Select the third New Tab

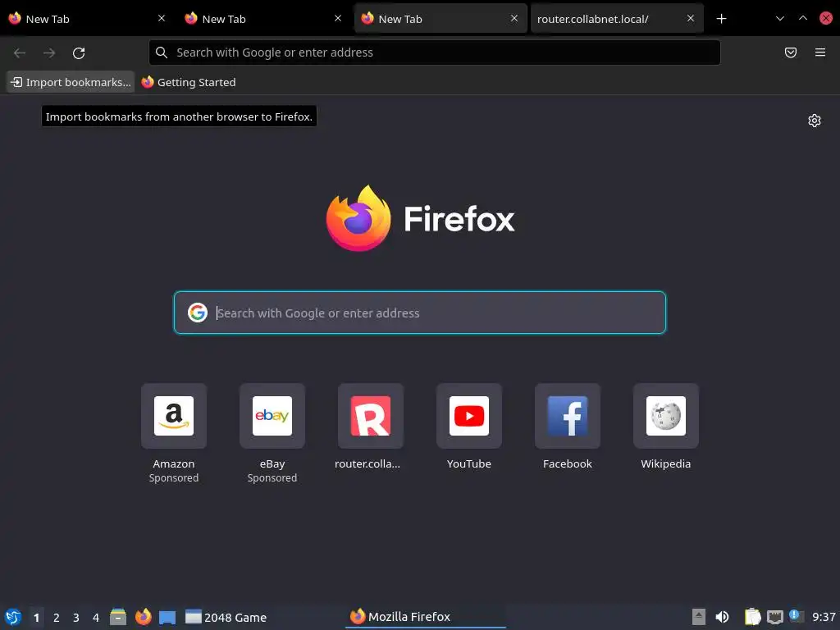(x=440, y=19)
